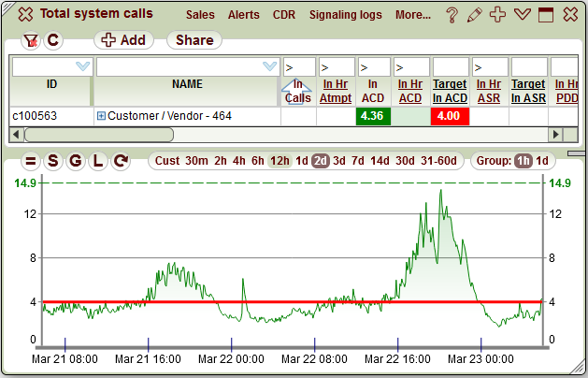Click the Share button
The height and width of the screenshot is (378, 588).
coord(194,40)
